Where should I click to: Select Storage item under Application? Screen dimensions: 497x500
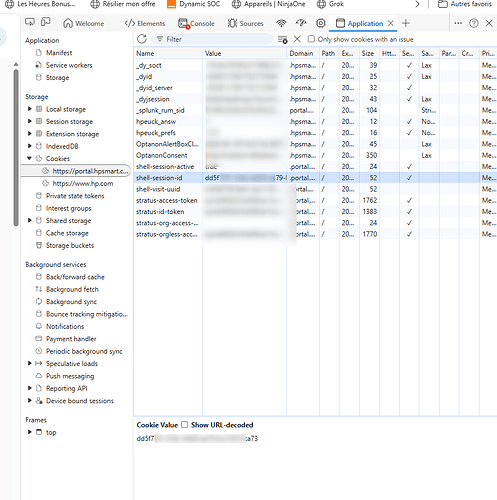[x=57, y=77]
